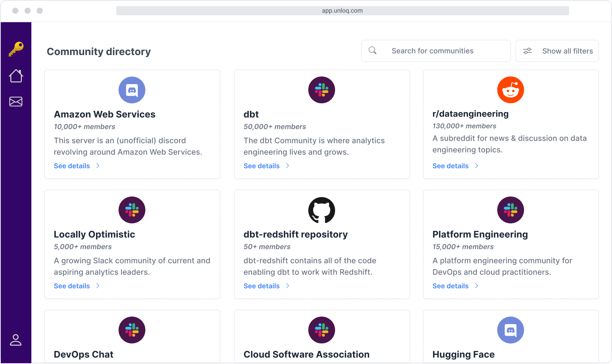612x364 pixels.
Task: Click the 5,000+ members text
Action: pyautogui.click(x=83, y=247)
